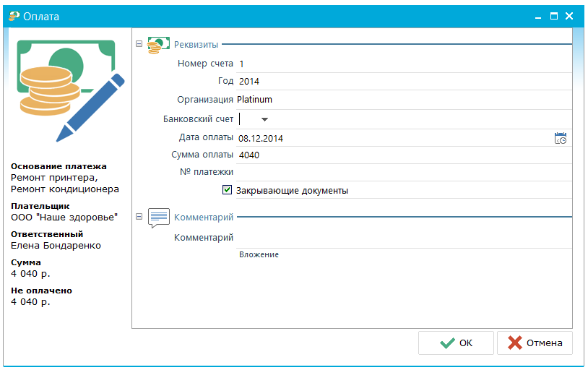Collapse the Реквизиты section
Image resolution: width=588 pixels, height=370 pixels.
tap(139, 44)
